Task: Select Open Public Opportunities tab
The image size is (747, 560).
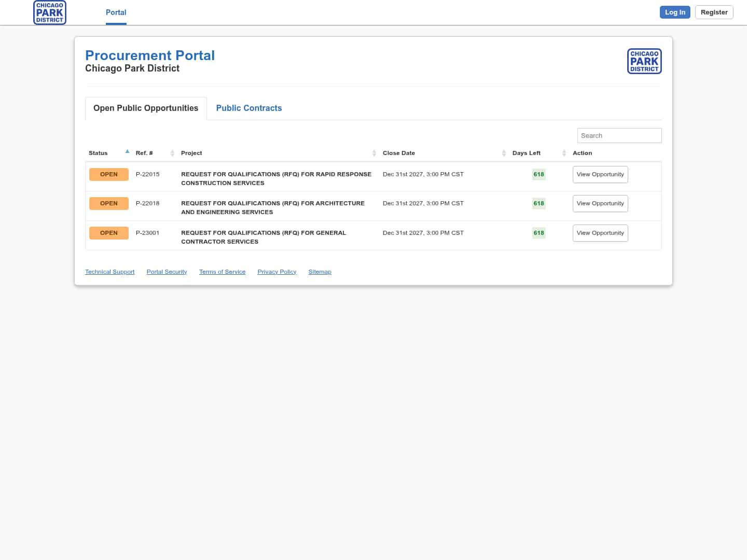Action: coord(146,108)
